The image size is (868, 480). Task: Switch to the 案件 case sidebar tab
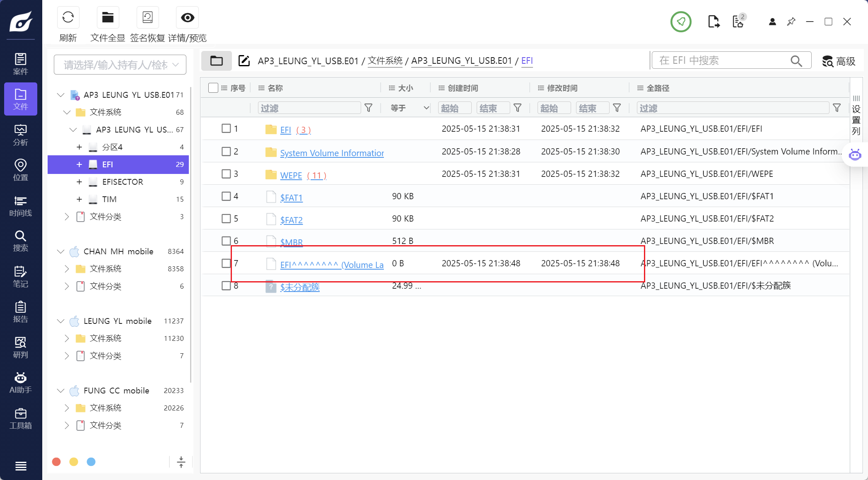[20, 64]
